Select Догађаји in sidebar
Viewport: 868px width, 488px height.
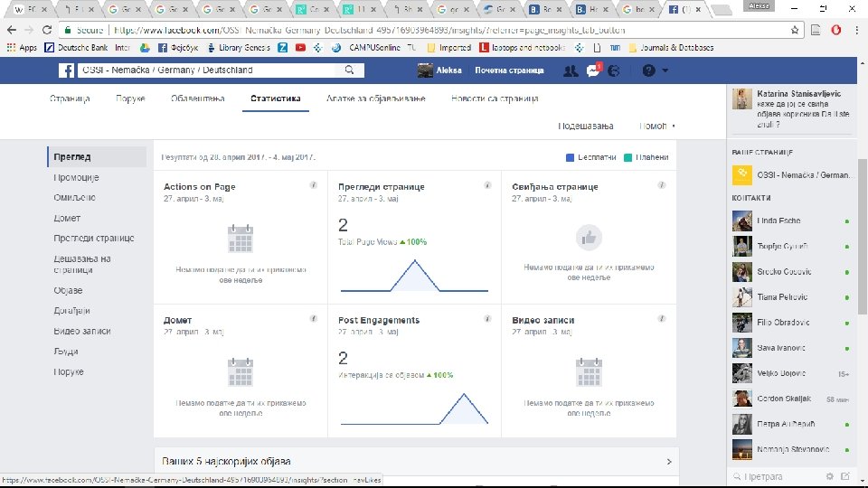pos(72,310)
